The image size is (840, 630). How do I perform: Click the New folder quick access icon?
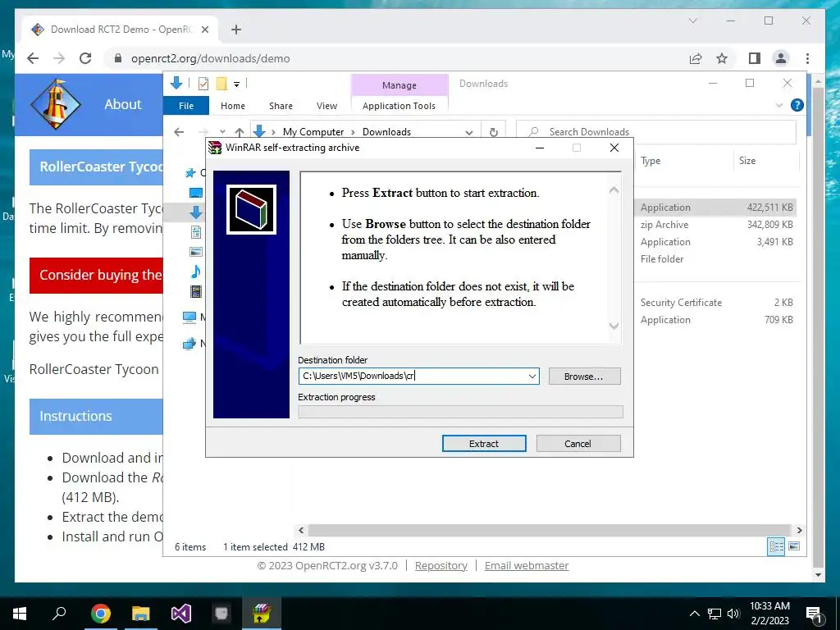[x=221, y=84]
